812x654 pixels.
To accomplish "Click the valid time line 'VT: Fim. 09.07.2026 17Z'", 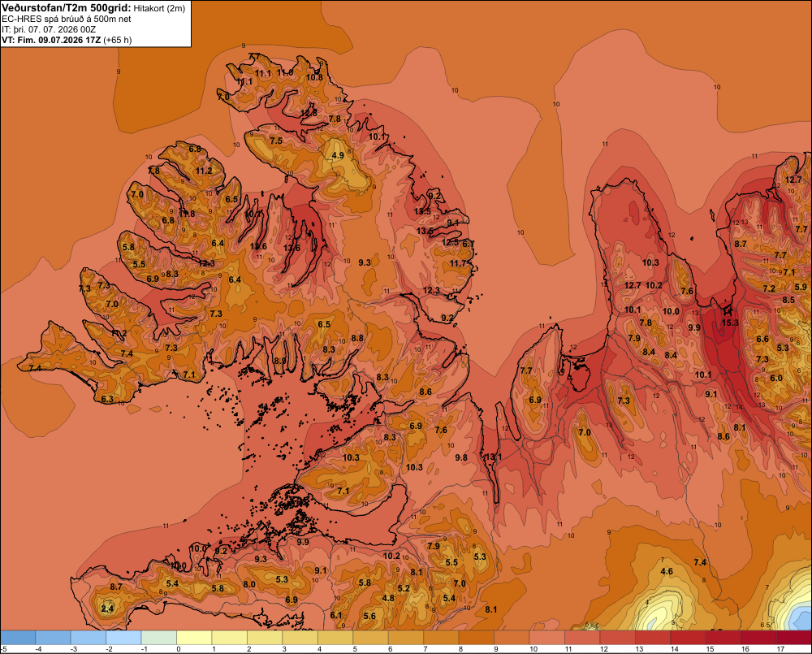I will tap(51, 40).
